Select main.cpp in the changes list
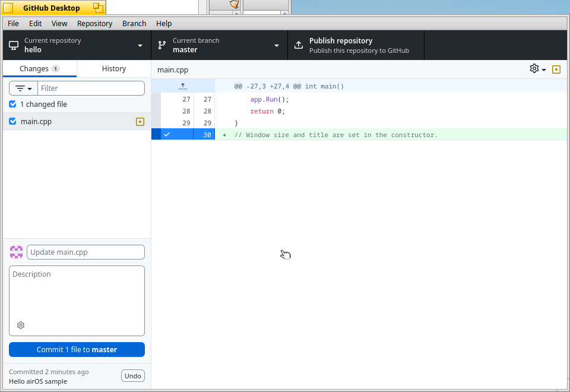Image resolution: width=570 pixels, height=392 pixels. (x=77, y=121)
